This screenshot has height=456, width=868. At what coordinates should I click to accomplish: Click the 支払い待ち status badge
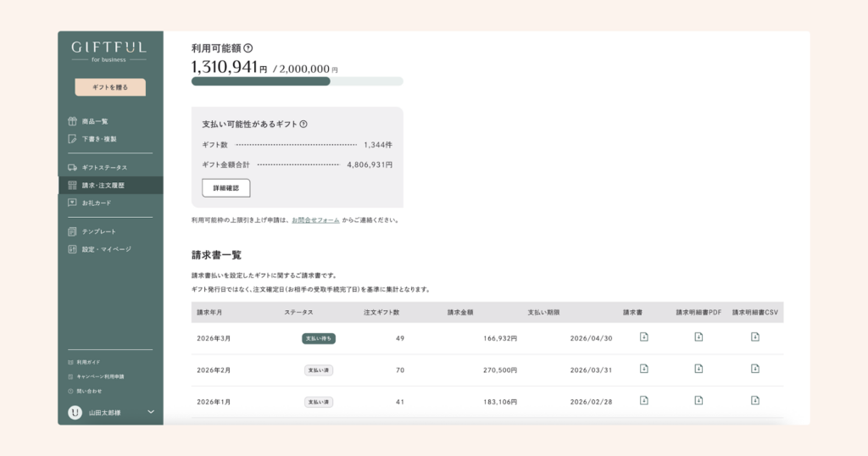pos(319,338)
